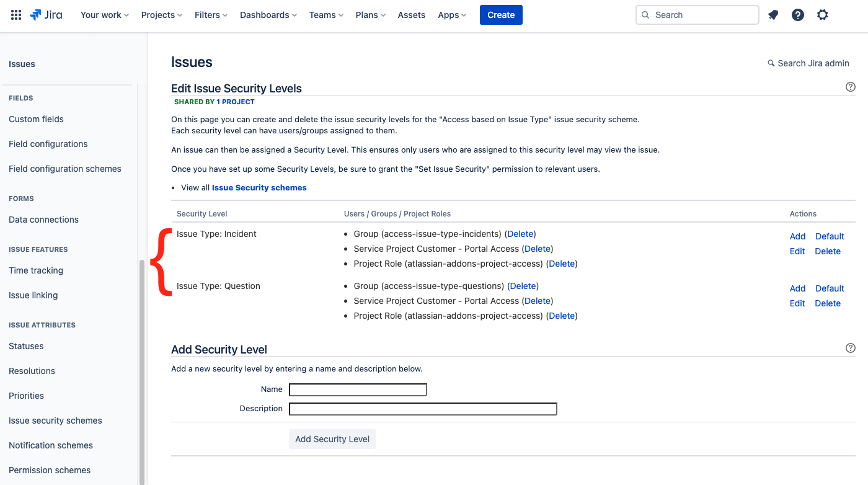Delete the access-issue-type-incidents group
868x485 pixels.
tap(520, 234)
